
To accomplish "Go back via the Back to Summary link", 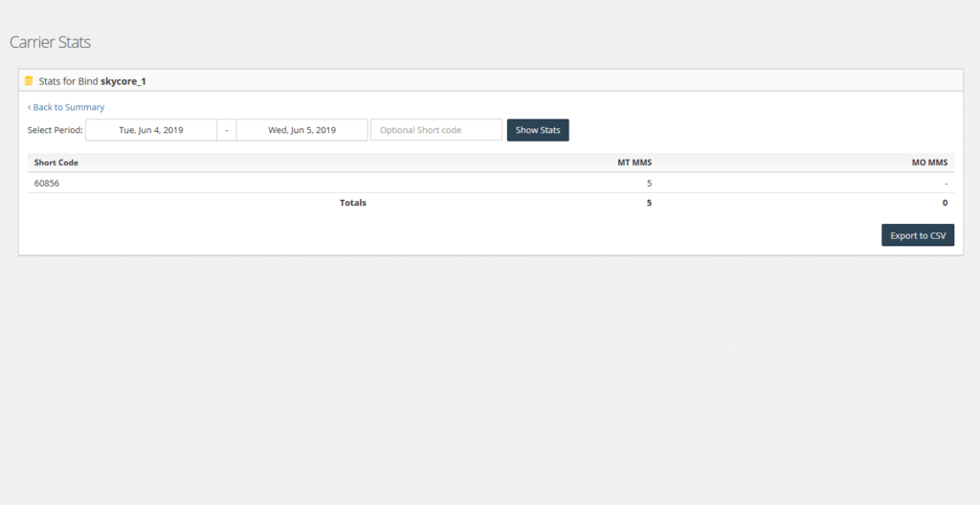I will point(66,107).
